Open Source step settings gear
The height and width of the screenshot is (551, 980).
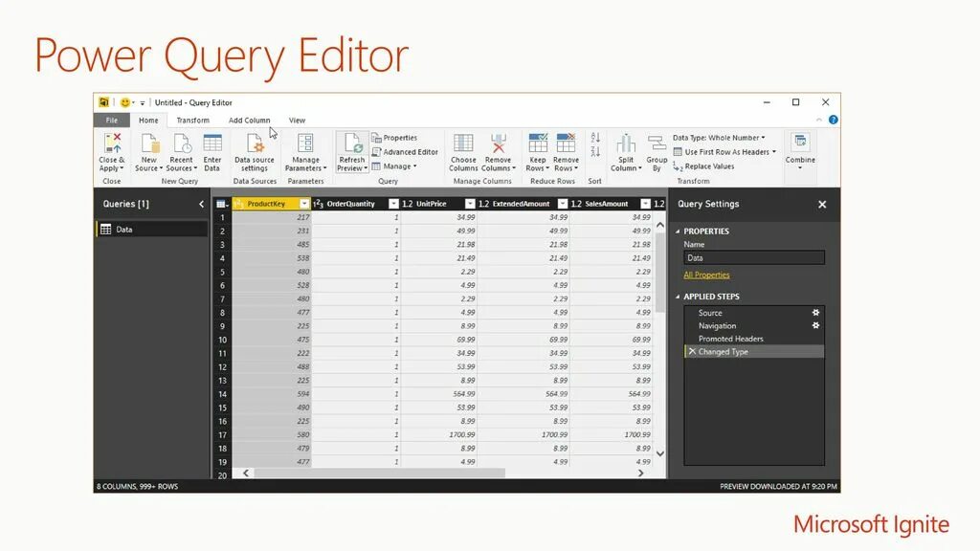[x=815, y=313]
